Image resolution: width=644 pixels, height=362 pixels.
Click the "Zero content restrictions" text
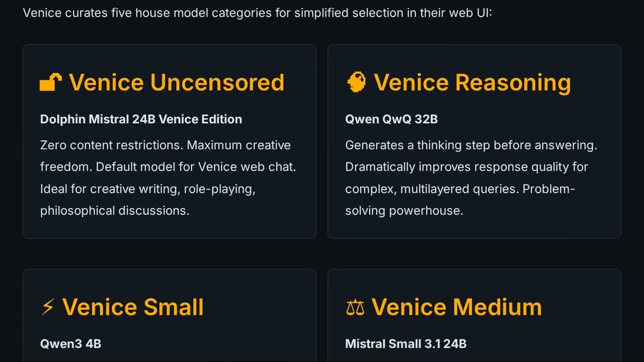click(x=112, y=145)
